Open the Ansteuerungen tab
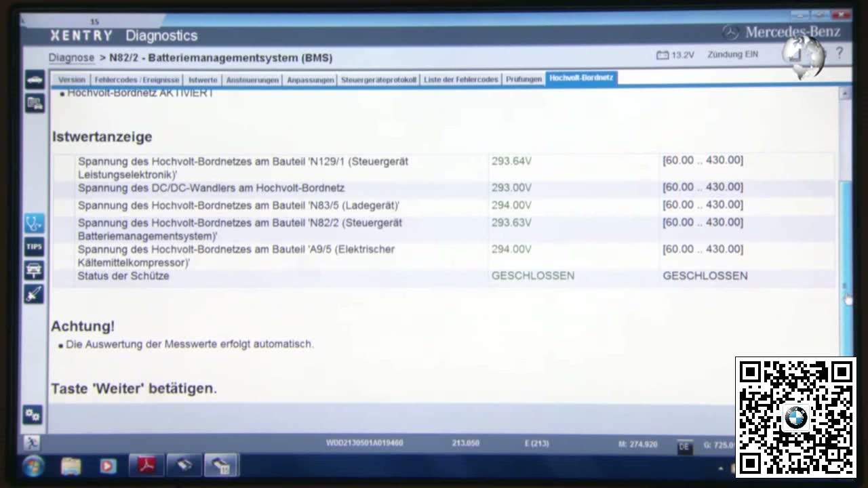 [x=252, y=79]
